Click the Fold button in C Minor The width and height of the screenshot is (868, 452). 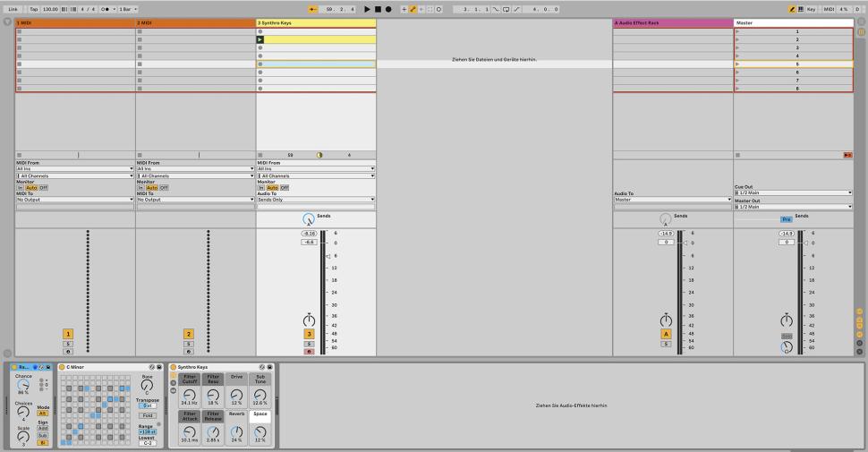[x=148, y=415]
